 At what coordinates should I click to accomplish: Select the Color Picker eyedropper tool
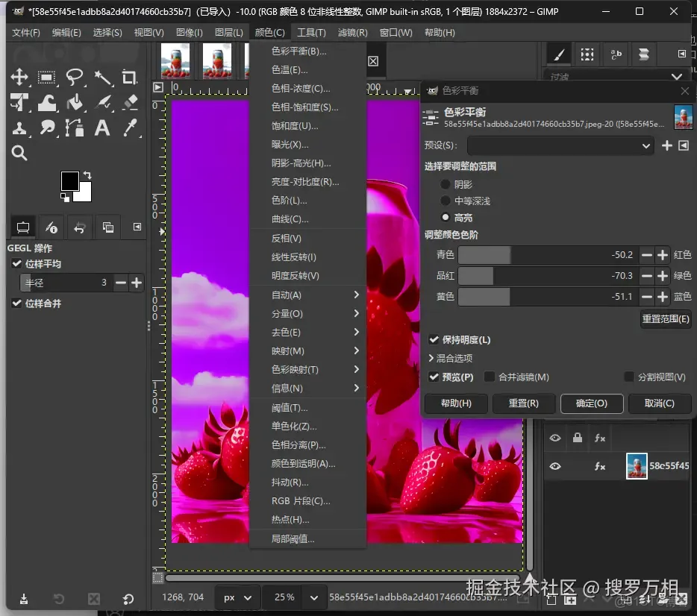click(130, 128)
